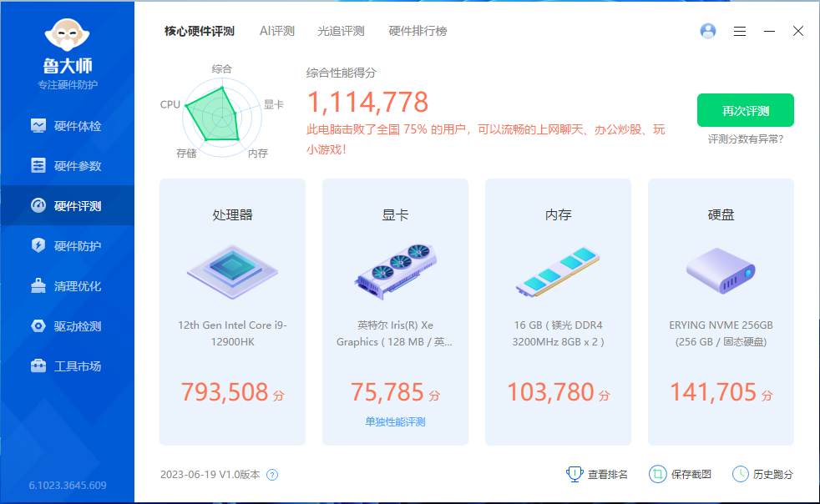
Task: Open 工具市场 in the sidebar
Action: click(67, 366)
